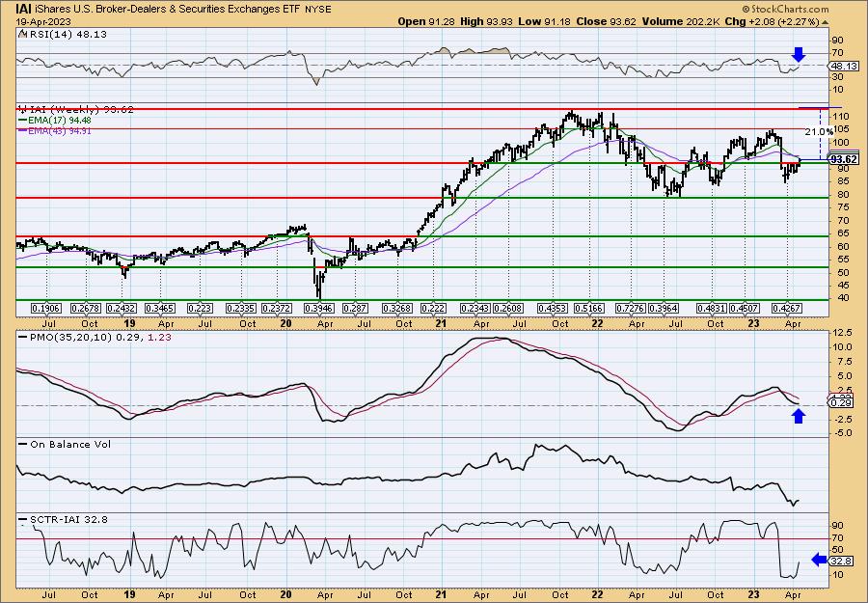Click the 0.3268 dividend box
868x603 pixels.
[x=397, y=309]
